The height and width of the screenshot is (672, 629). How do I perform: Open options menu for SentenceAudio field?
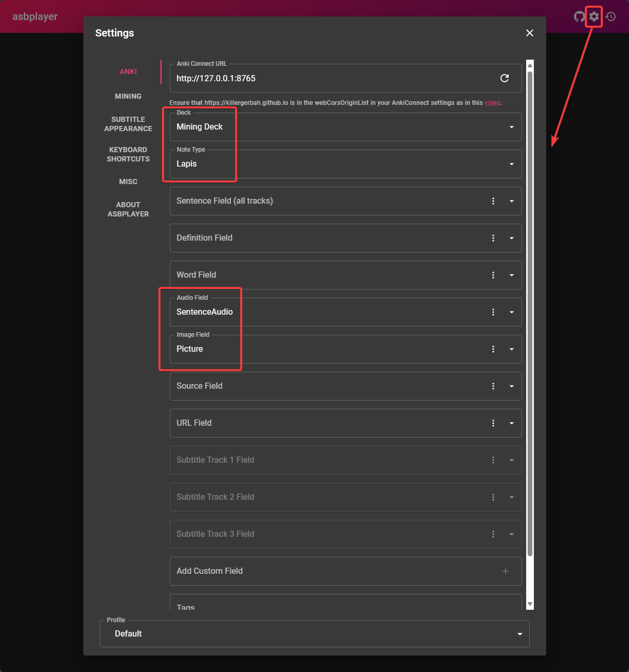point(493,312)
